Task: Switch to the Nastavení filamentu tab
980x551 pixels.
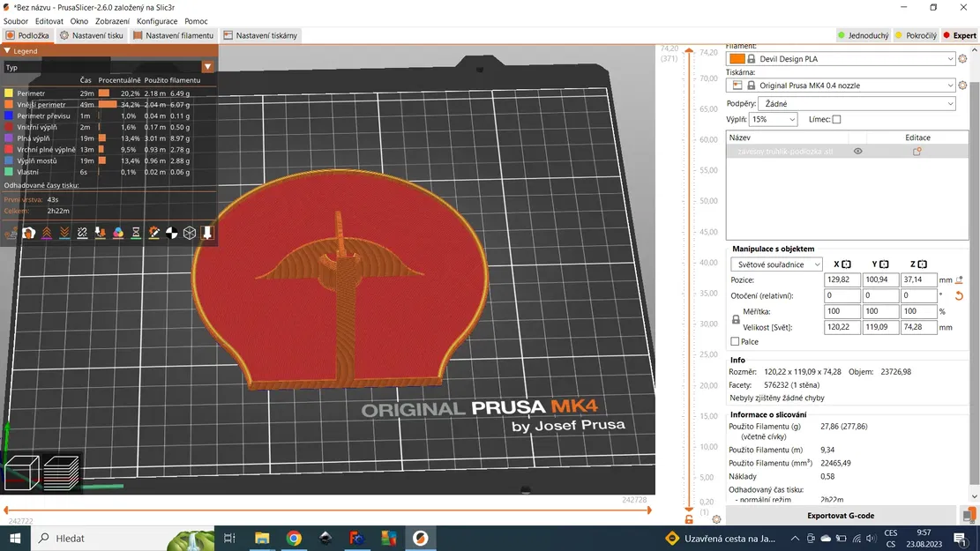Action: [173, 35]
